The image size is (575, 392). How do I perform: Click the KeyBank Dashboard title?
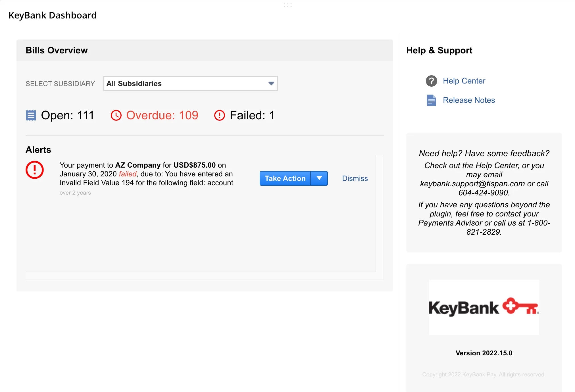[53, 15]
